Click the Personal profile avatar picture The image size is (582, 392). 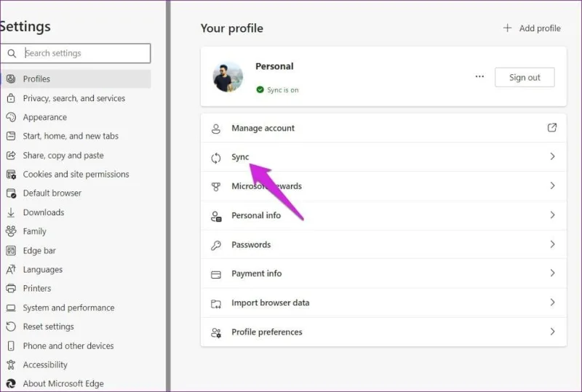pos(228,77)
